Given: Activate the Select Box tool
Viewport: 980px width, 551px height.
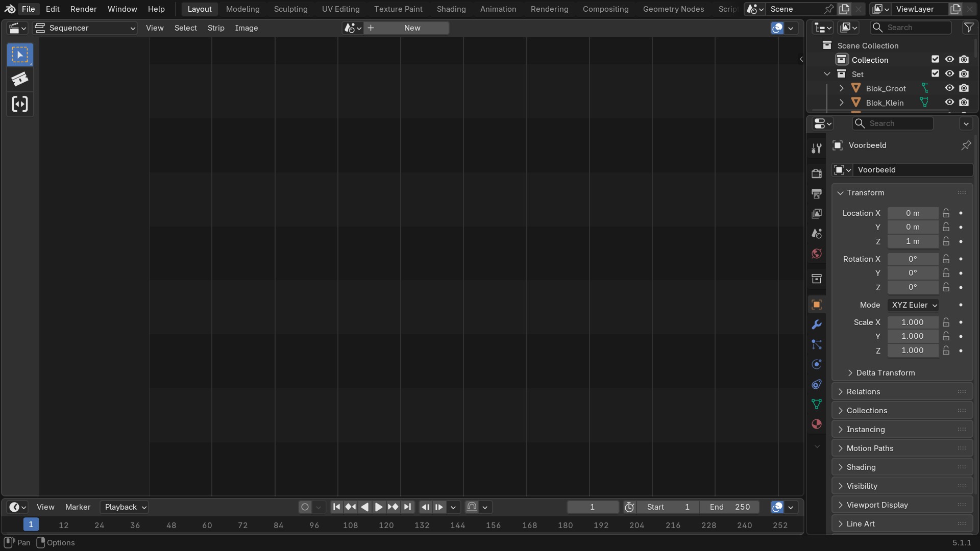Looking at the screenshot, I should pyautogui.click(x=20, y=55).
